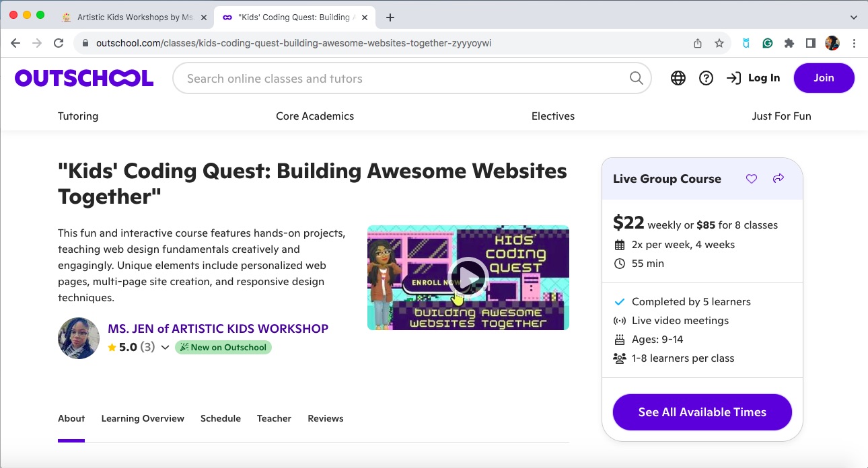Reload the page in Chrome
868x468 pixels.
59,43
